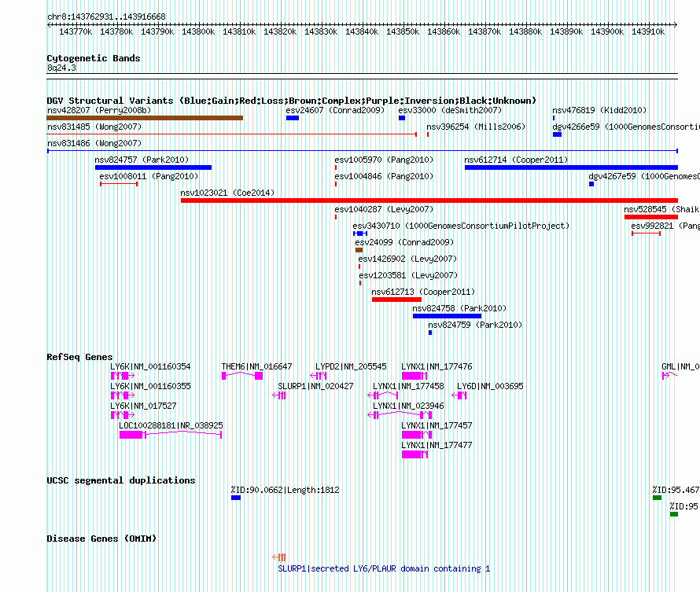Click the Cytogenetic Bands track title
This screenshot has width=700, height=592.
click(x=94, y=58)
